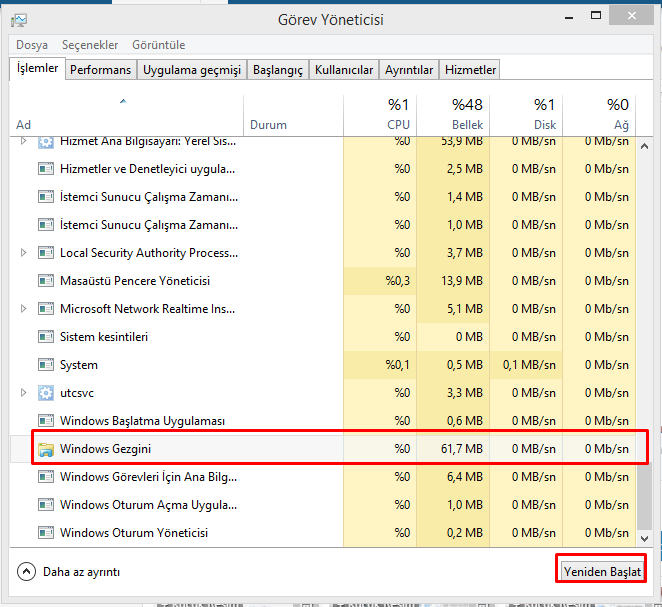Click the System process icon

click(46, 365)
